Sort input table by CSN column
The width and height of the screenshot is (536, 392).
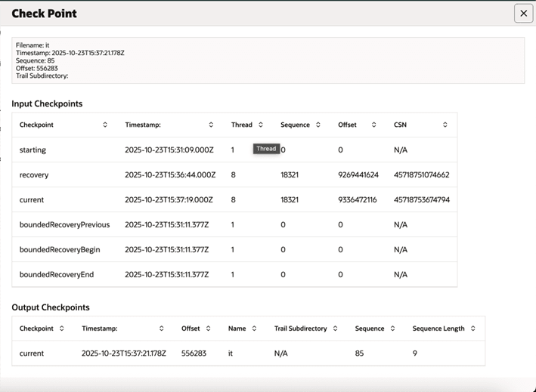point(445,125)
